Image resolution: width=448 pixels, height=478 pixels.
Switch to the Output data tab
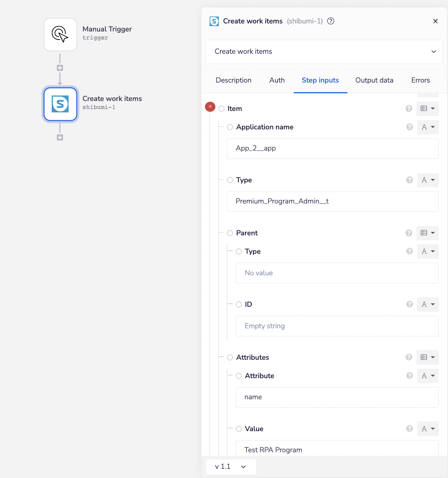point(374,80)
